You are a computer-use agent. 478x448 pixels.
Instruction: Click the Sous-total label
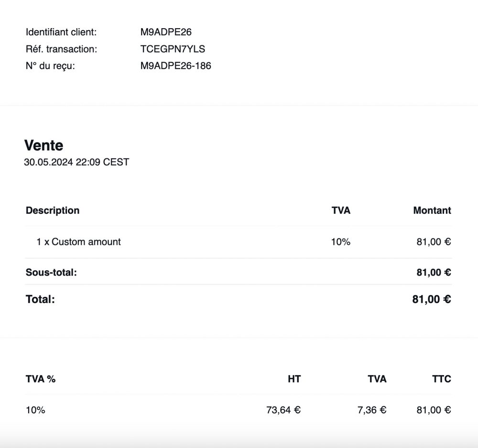click(51, 273)
